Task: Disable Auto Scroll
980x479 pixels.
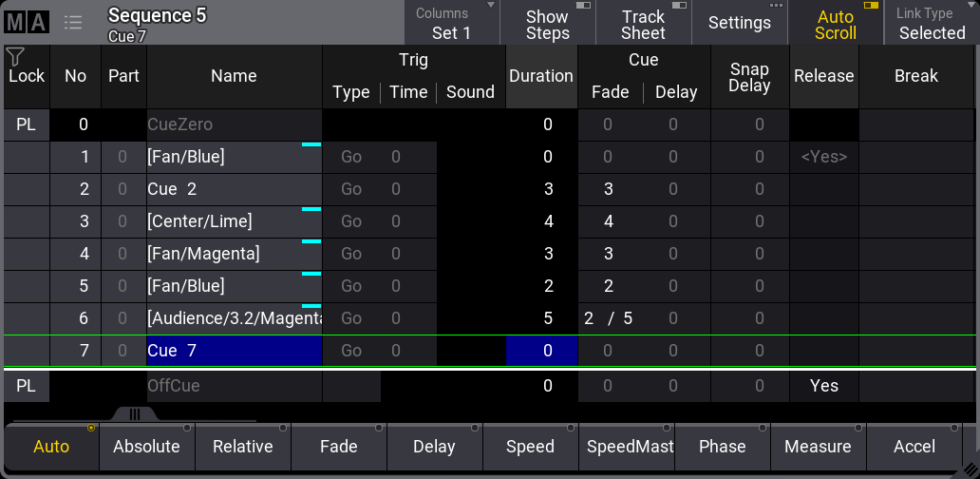Action: pyautogui.click(x=835, y=23)
